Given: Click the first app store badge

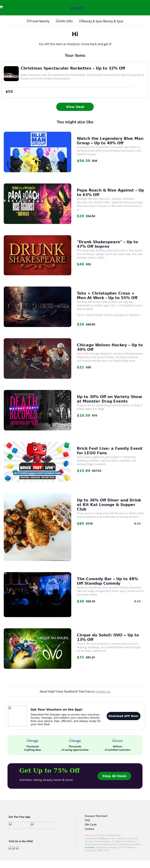Looking at the screenshot, I should 19,825.
